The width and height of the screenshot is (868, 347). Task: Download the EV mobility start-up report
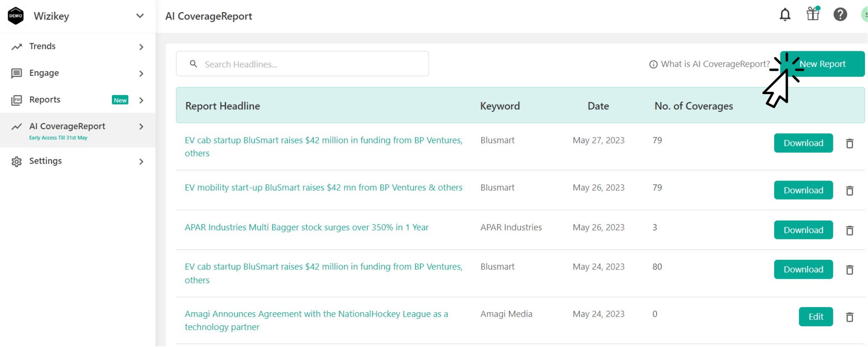(803, 190)
